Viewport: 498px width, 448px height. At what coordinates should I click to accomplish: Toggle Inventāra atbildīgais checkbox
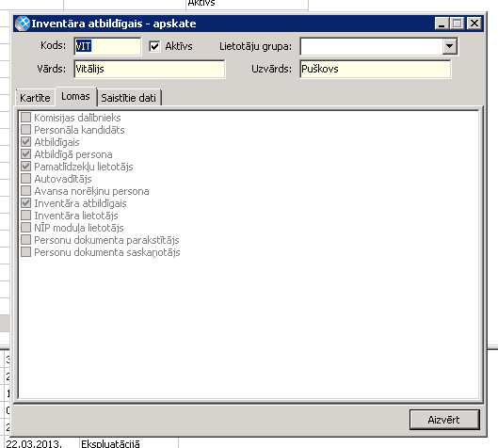(25, 203)
